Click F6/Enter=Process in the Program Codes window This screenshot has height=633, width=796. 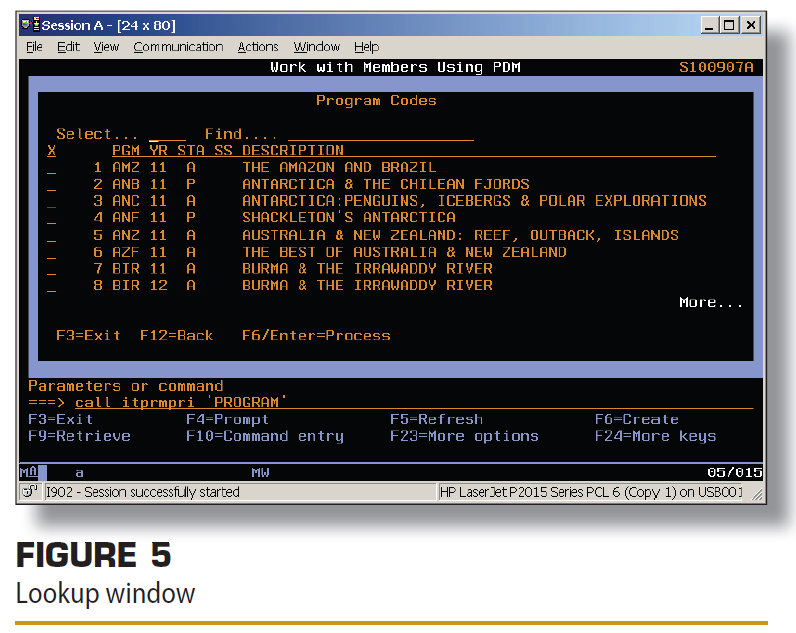(x=316, y=336)
